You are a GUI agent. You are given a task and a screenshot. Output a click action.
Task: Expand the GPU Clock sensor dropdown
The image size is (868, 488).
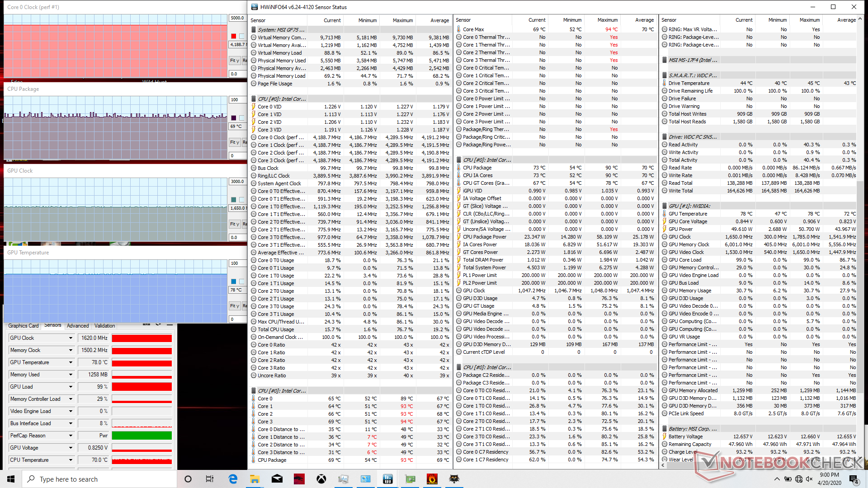[x=71, y=338]
